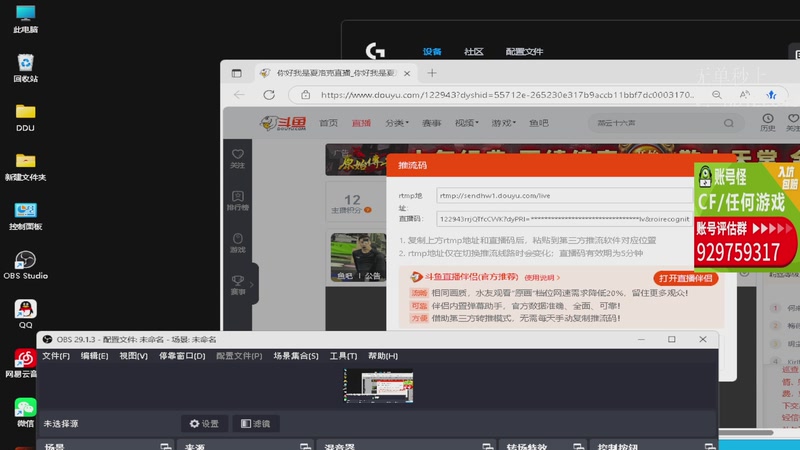Click the Douyu search magnifier icon

pos(729,123)
